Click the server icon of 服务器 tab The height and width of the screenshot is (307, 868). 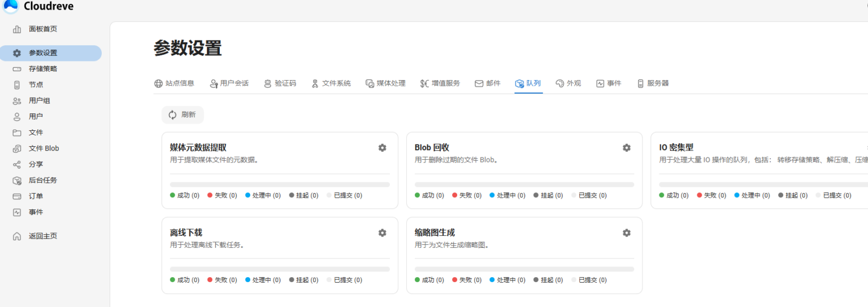click(x=640, y=84)
